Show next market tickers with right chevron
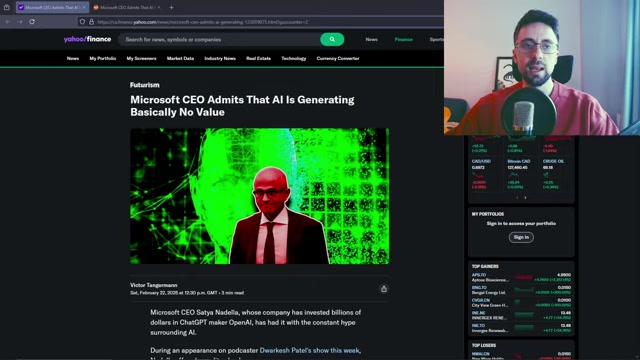The image size is (640, 360). point(525,198)
